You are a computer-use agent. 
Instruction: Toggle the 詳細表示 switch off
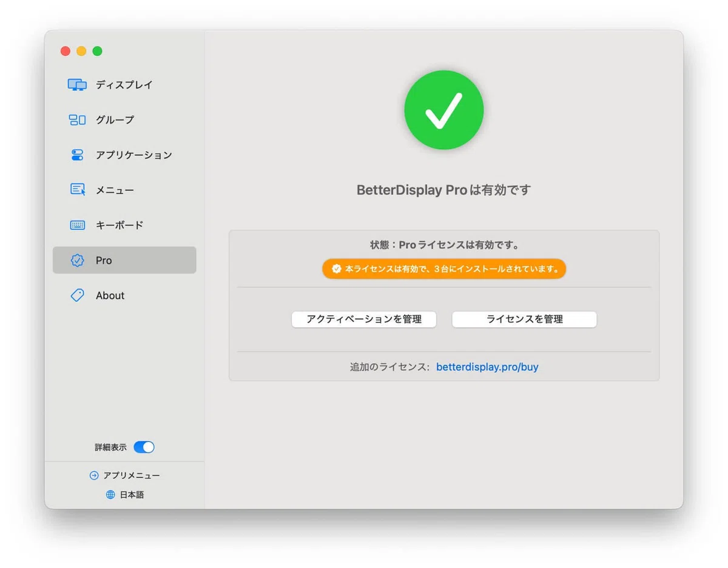pyautogui.click(x=144, y=447)
